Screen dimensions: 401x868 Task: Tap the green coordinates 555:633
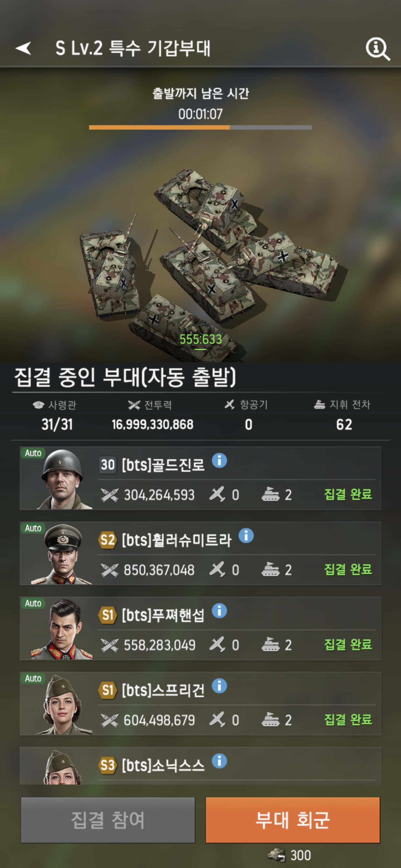(200, 339)
